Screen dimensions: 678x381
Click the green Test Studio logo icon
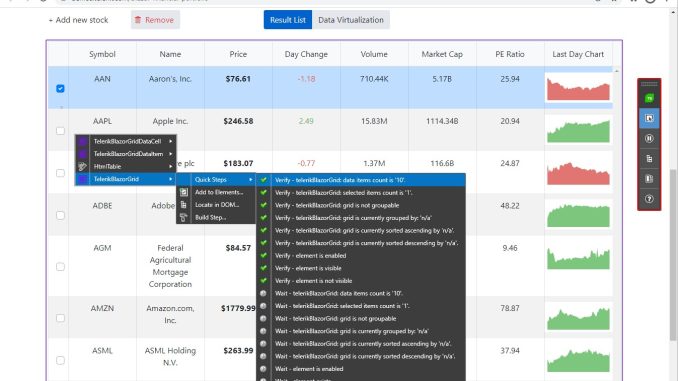649,99
